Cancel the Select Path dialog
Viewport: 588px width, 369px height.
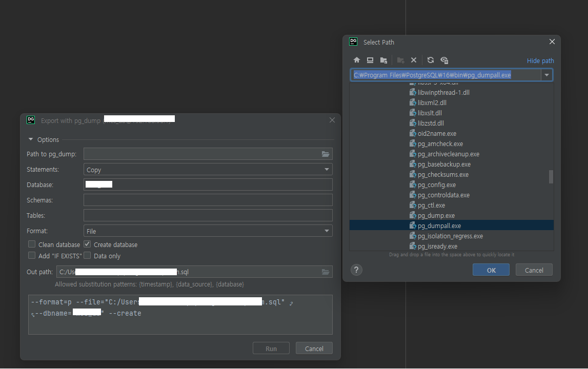[x=534, y=270]
